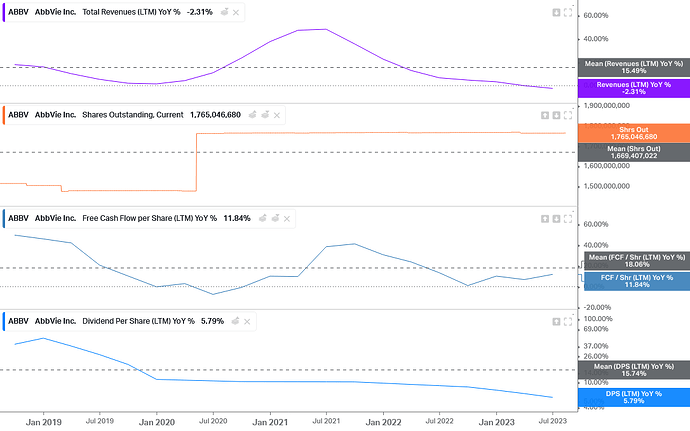Select purple 'Revenues (LTM) YoY % -2.31%' axis label
690x431 pixels.
[634, 88]
